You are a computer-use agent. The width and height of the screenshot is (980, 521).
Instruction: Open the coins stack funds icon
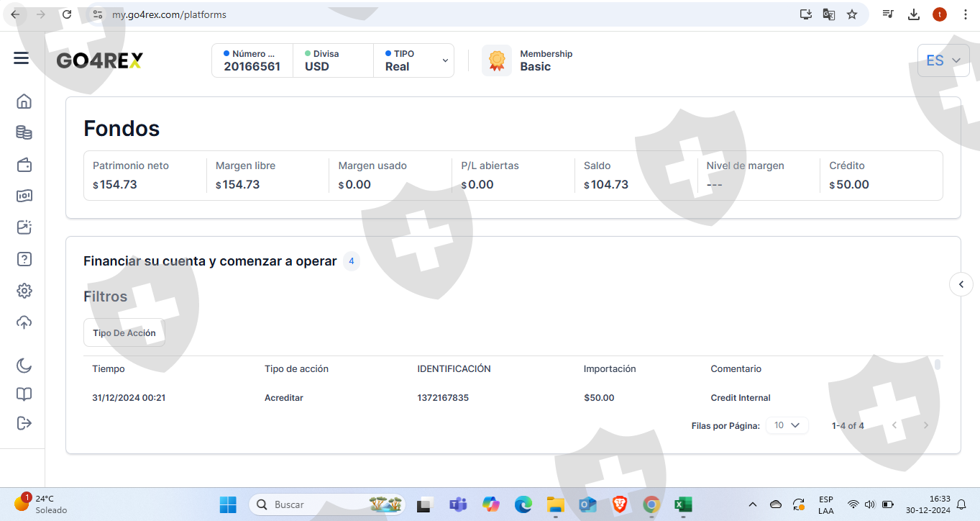(x=24, y=132)
